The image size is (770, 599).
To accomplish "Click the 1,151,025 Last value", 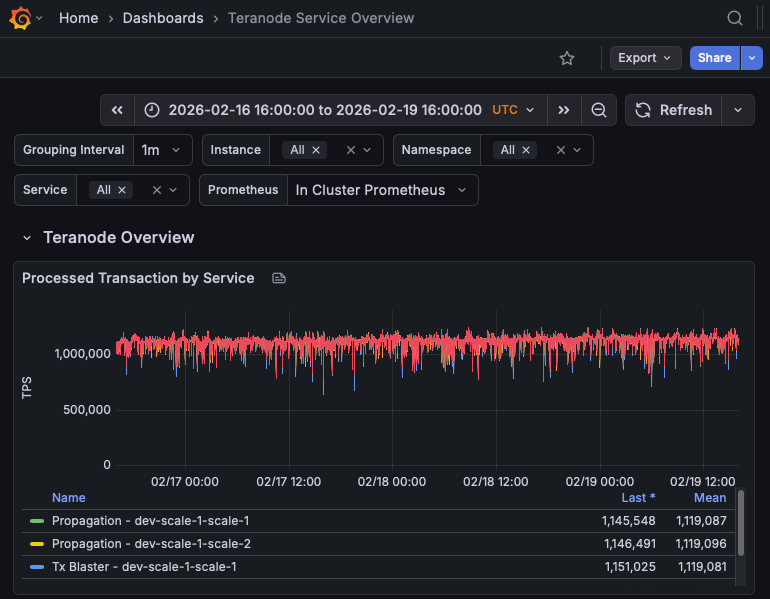I will [630, 567].
